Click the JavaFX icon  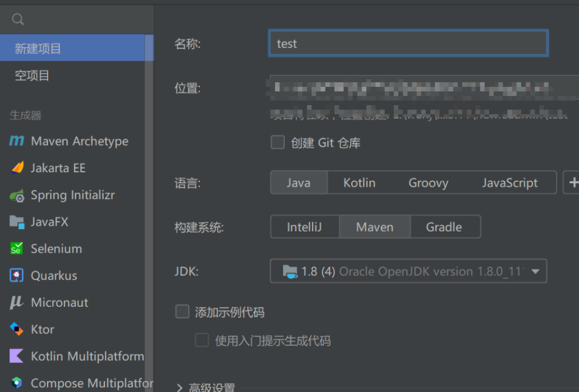[x=17, y=221]
